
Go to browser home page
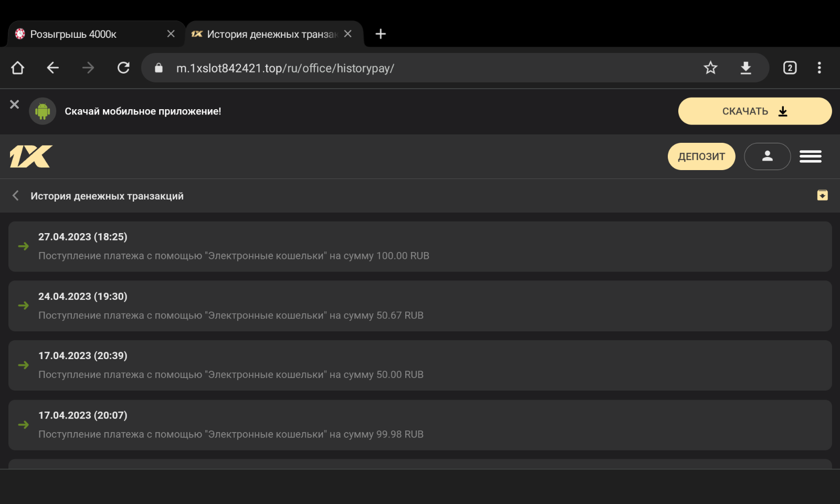(x=18, y=68)
